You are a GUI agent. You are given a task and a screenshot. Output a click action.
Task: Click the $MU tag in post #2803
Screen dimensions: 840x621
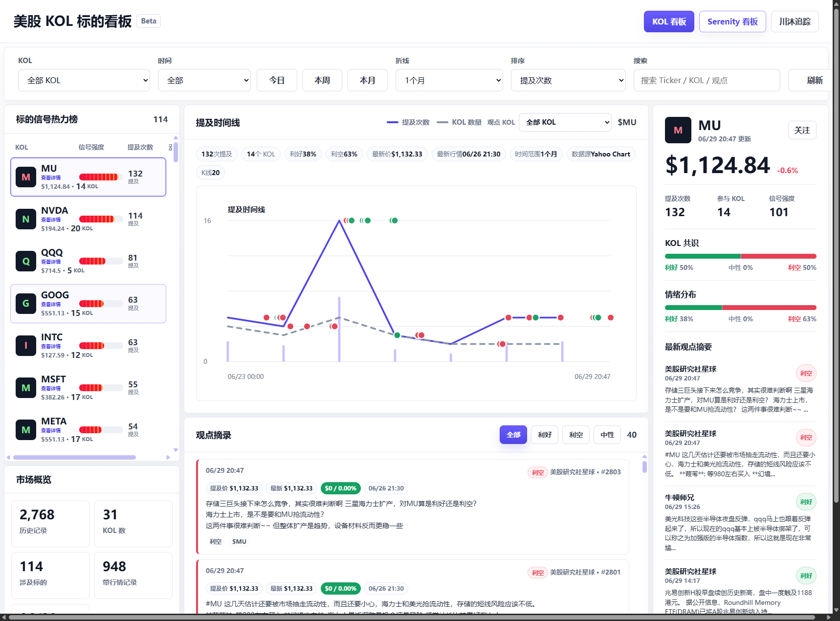239,542
